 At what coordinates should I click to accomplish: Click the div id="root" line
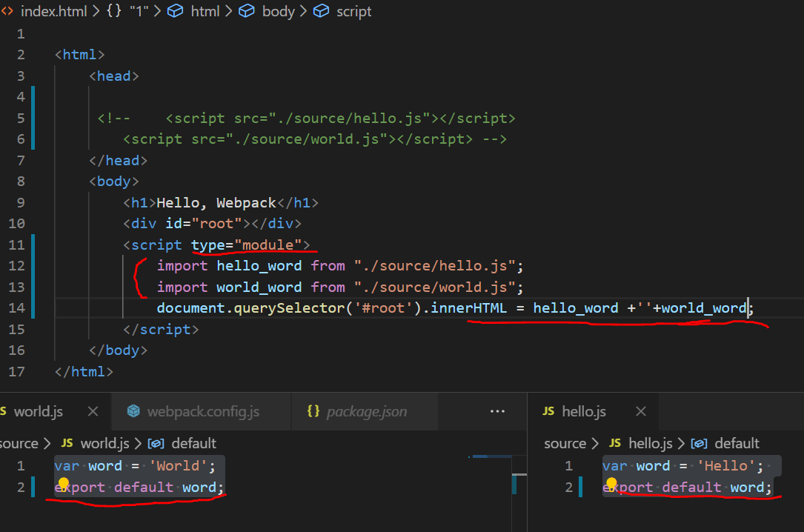coord(212,224)
